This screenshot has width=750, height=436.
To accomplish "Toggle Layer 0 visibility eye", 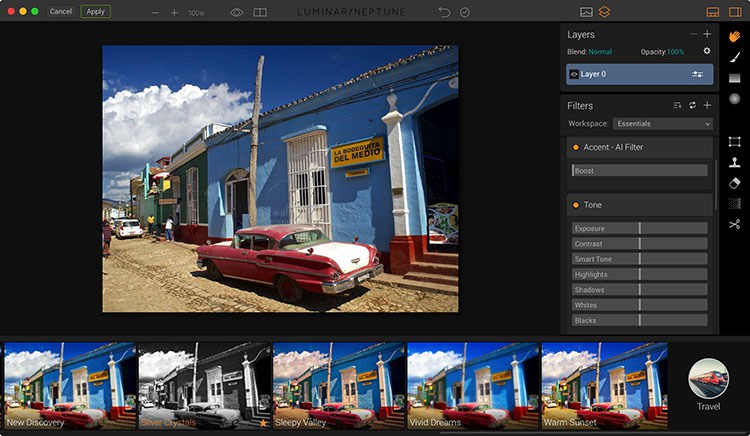I will (575, 74).
